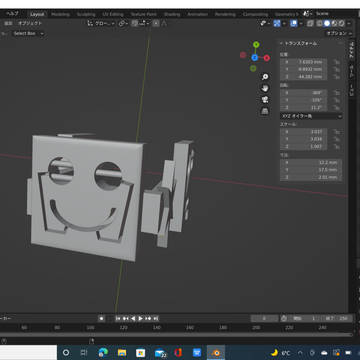This screenshot has width=360, height=360.
Task: Click dimensions Z 2.01 mm field
Action: point(311,177)
